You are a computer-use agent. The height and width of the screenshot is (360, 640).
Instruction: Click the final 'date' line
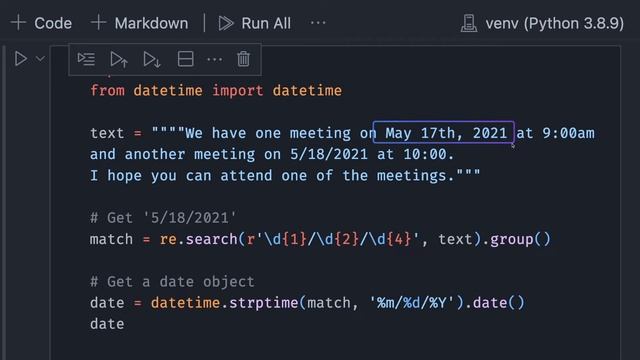pos(107,324)
